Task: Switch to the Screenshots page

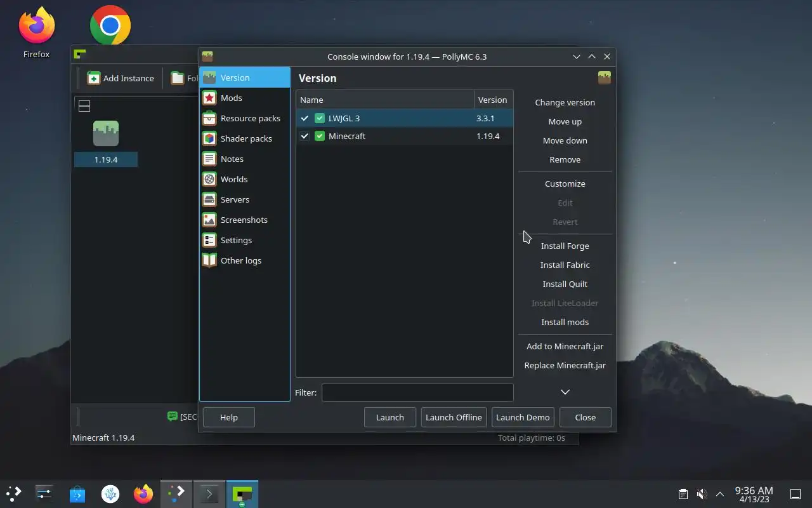Action: click(x=244, y=220)
